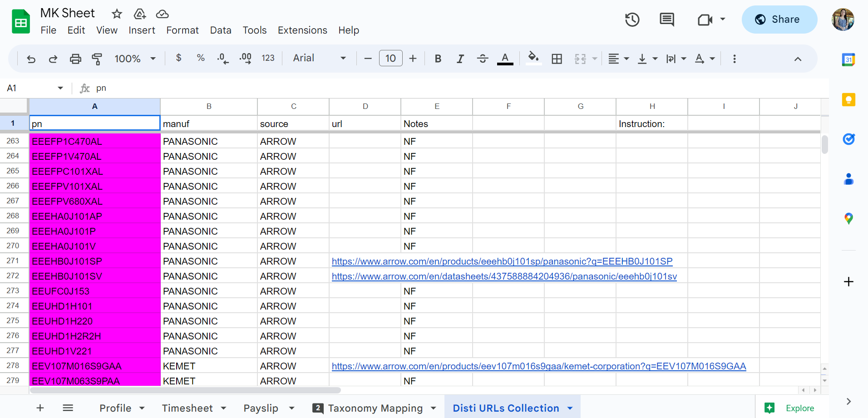The height and width of the screenshot is (418, 868).
Task: Open text wrapping dropdown
Action: (676, 59)
